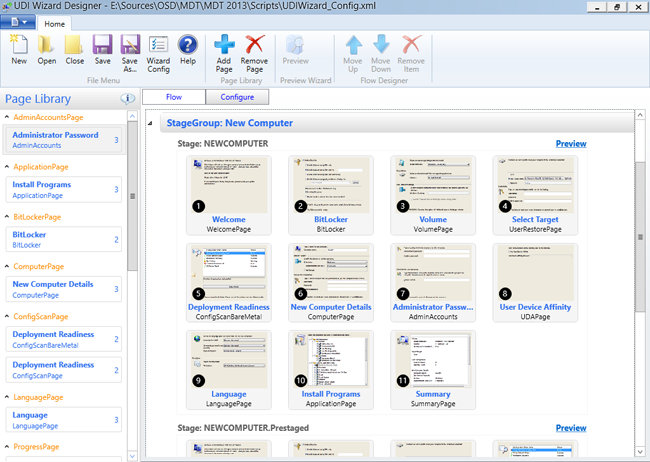This screenshot has width=650, height=462.
Task: Collapse the AdminAccountsPage group in Page Library
Action: coord(5,117)
